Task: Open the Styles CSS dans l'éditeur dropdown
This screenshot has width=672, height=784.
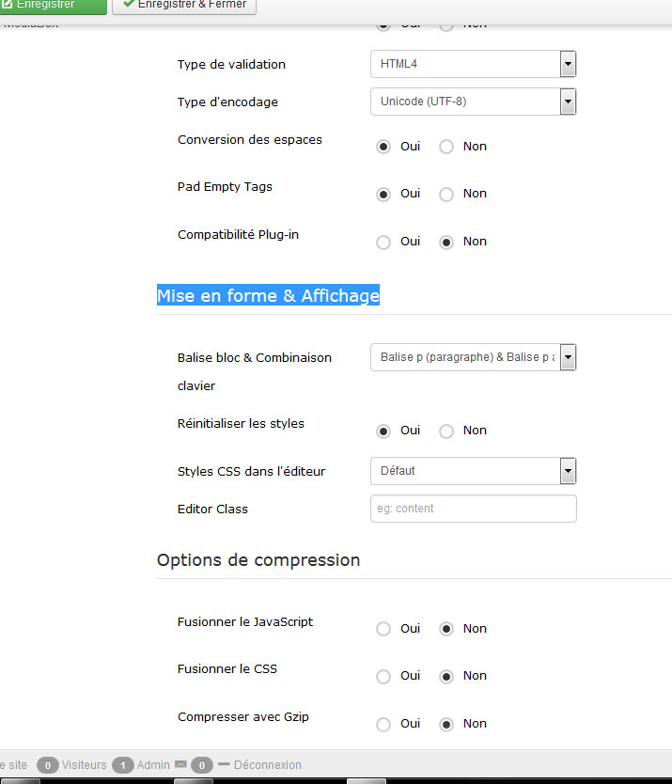Action: click(x=473, y=471)
